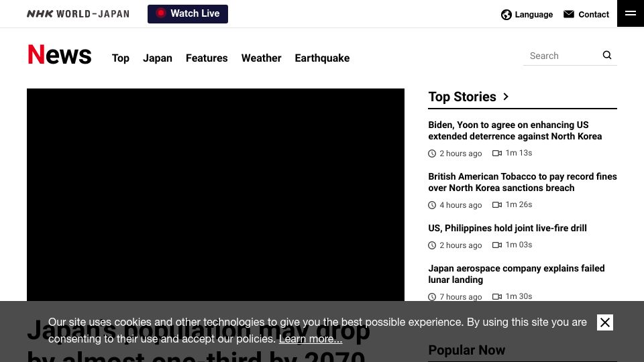Image resolution: width=644 pixels, height=362 pixels.
Task: Go to the Features section
Action: coord(207,58)
